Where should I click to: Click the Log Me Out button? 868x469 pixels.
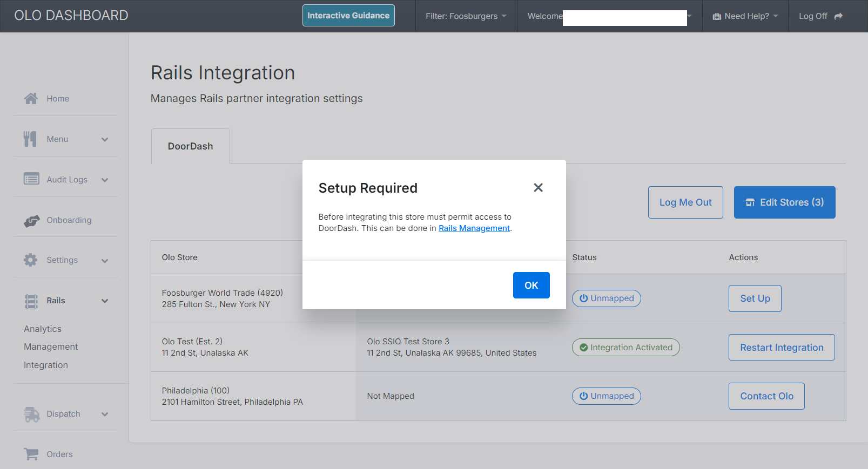(x=685, y=202)
